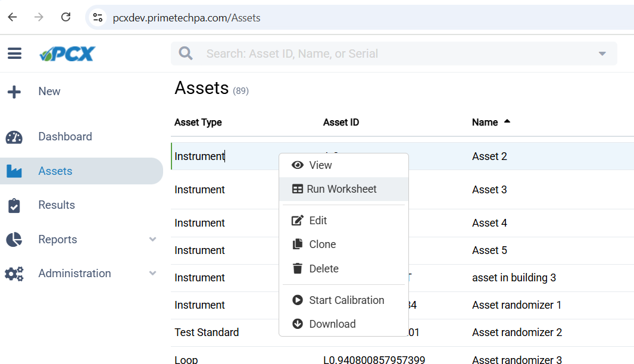Expand the Administration chevron

click(152, 273)
